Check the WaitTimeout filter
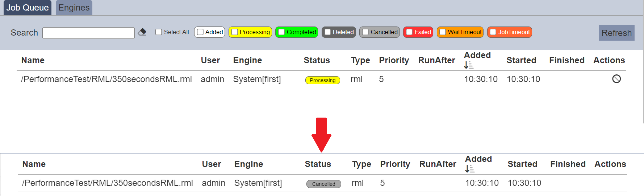Viewport: 644px width, 196px height. [x=443, y=32]
